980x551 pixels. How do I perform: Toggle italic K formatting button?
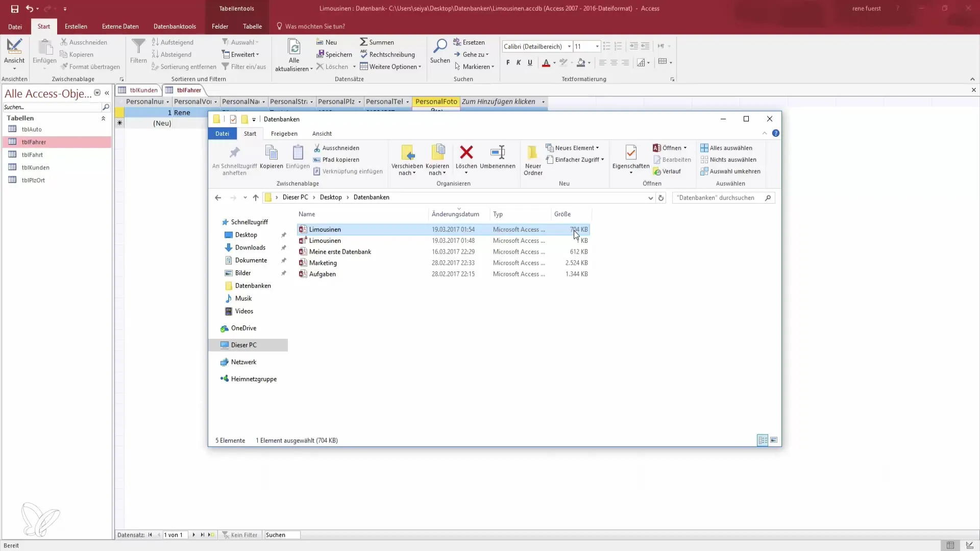tap(519, 63)
